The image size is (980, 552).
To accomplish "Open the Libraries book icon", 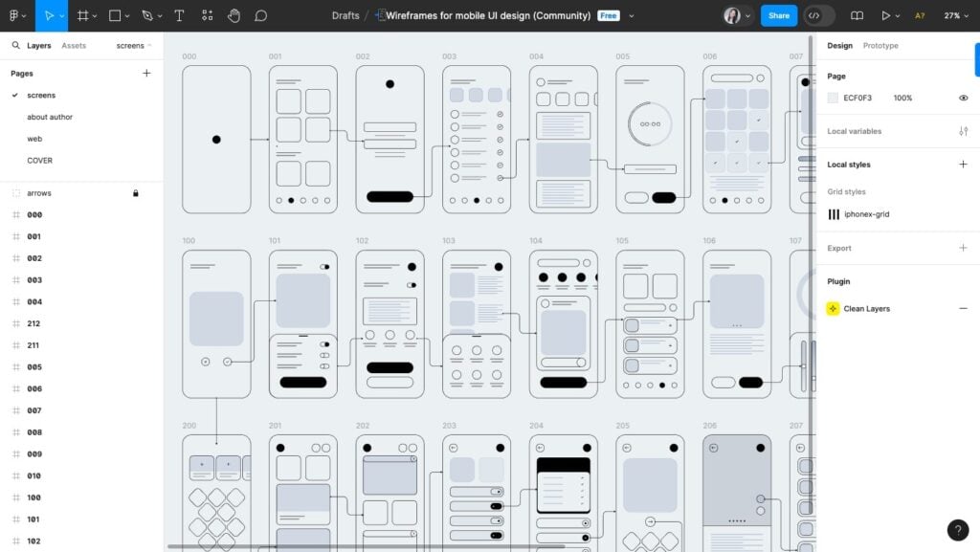I will (857, 15).
